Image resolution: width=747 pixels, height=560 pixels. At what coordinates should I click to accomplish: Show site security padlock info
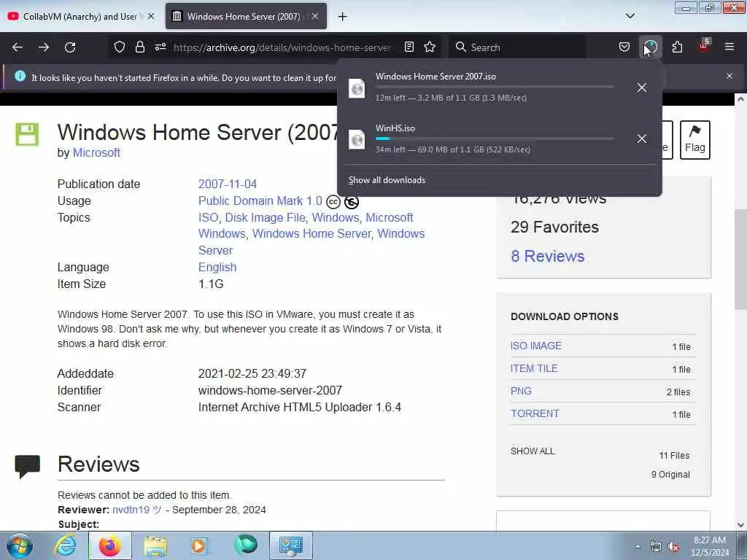(x=139, y=47)
